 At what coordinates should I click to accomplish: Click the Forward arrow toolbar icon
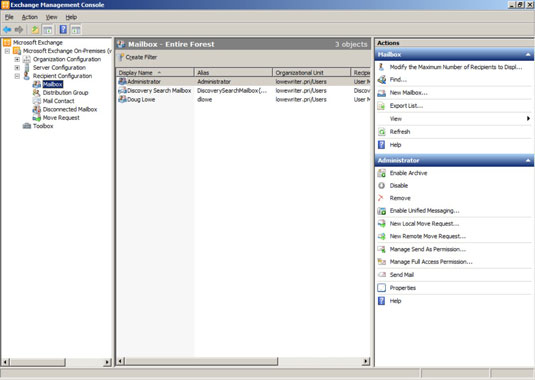pyautogui.click(x=19, y=30)
